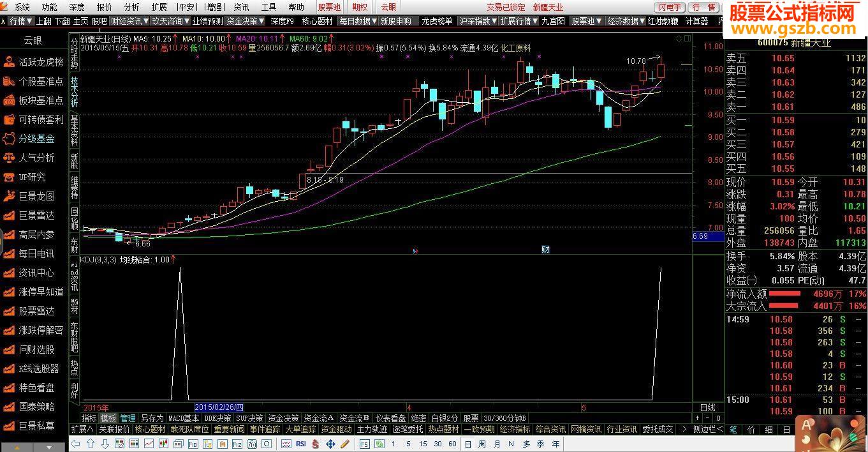This screenshot has width=868, height=452.
Task: Open the 分析 menu
Action: tap(132, 7)
